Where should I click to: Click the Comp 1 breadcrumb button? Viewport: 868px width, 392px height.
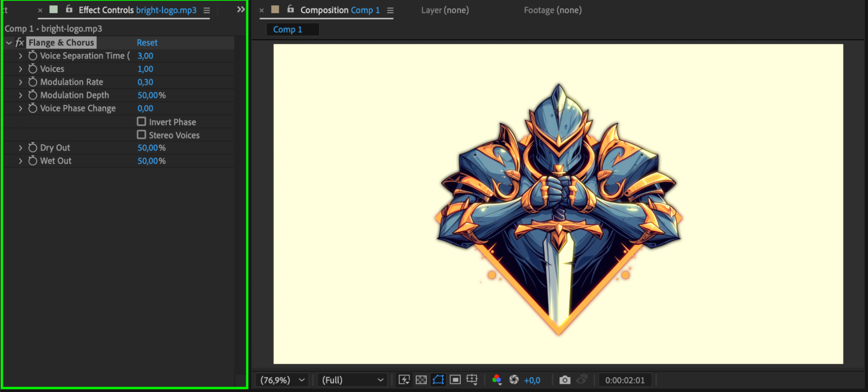pos(287,30)
